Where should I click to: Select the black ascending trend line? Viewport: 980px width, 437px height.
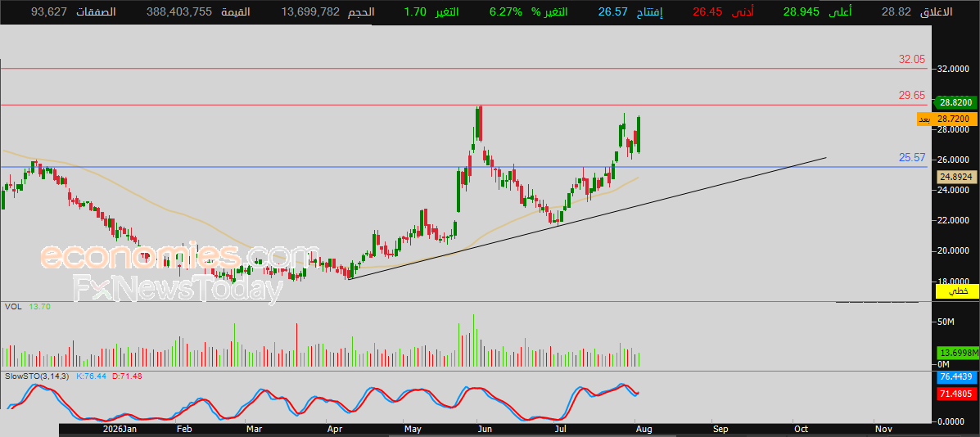tap(588, 218)
